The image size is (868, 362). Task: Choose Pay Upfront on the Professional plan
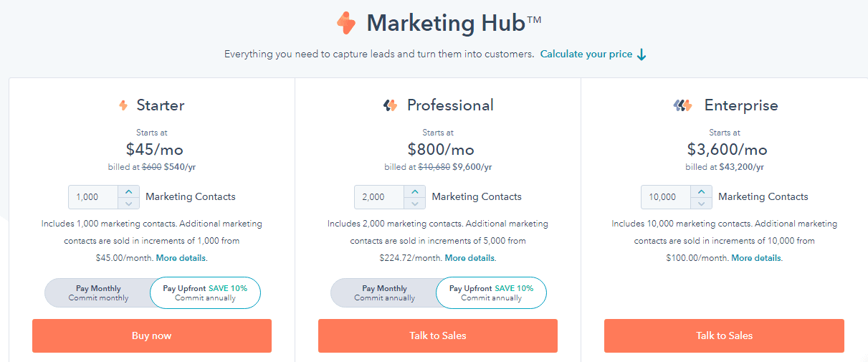click(x=491, y=292)
